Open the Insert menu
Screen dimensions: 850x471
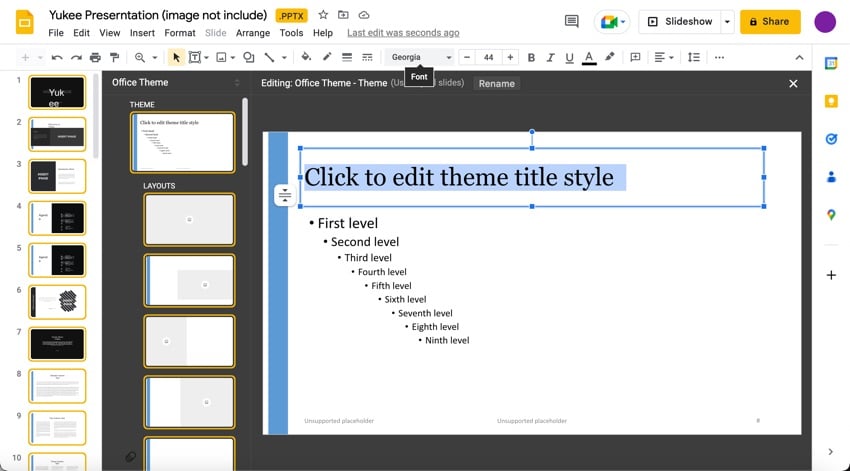142,33
